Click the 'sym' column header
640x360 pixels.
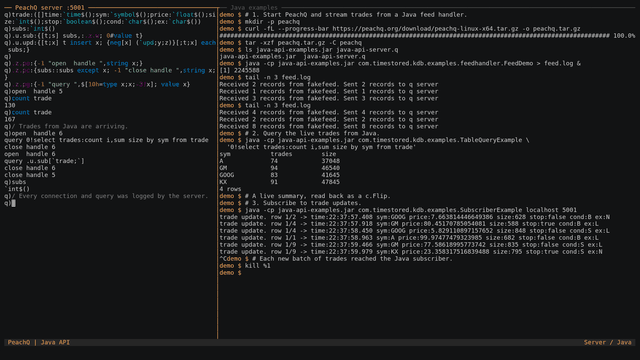point(225,154)
